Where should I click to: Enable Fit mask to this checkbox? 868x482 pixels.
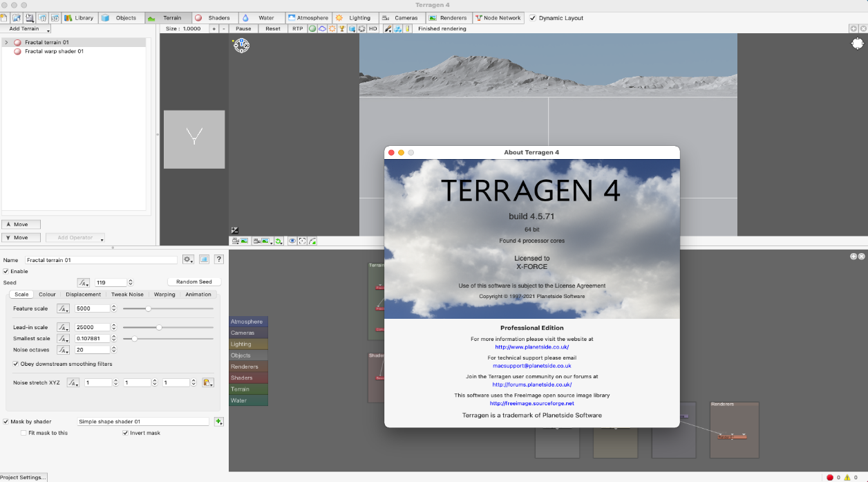tap(23, 433)
